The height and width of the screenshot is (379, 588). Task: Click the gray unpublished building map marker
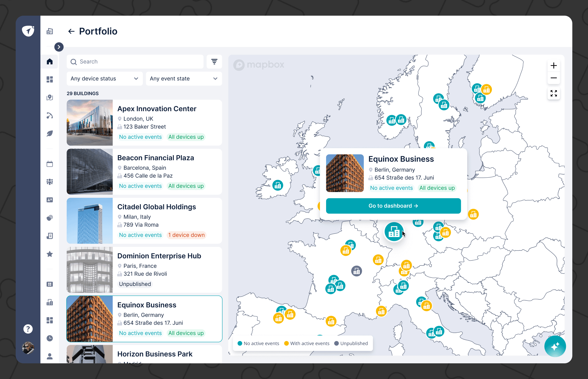coord(356,271)
